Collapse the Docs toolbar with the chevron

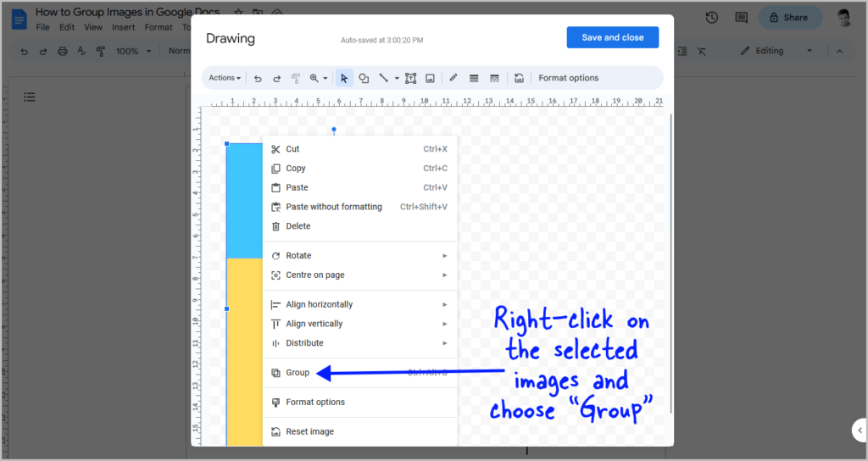point(840,51)
